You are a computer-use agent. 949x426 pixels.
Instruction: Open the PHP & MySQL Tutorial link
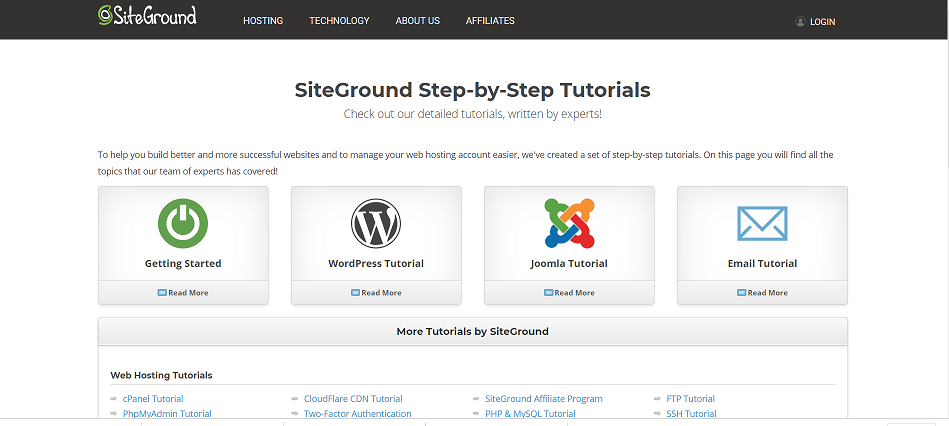click(x=530, y=414)
